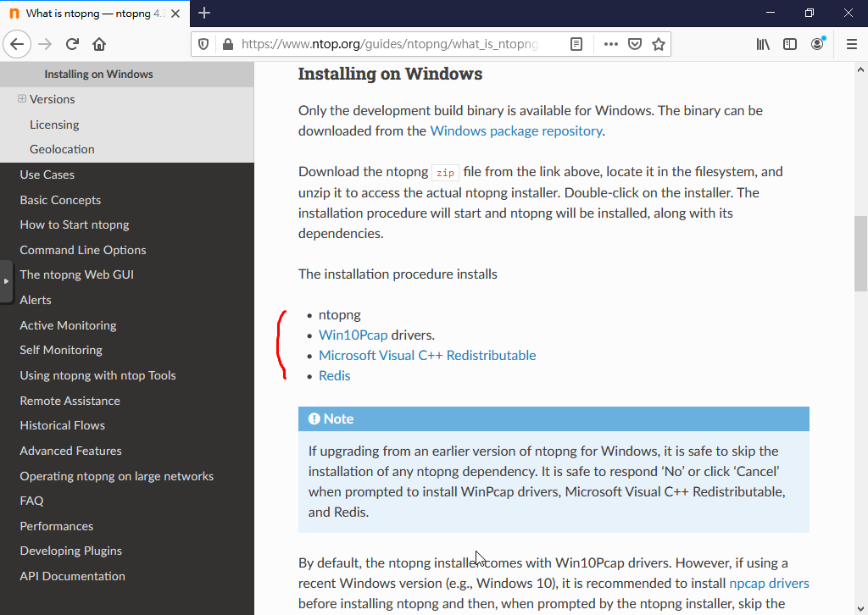Open the Library bookmarks and history
Screen dimensions: 868x615
[x=763, y=44]
